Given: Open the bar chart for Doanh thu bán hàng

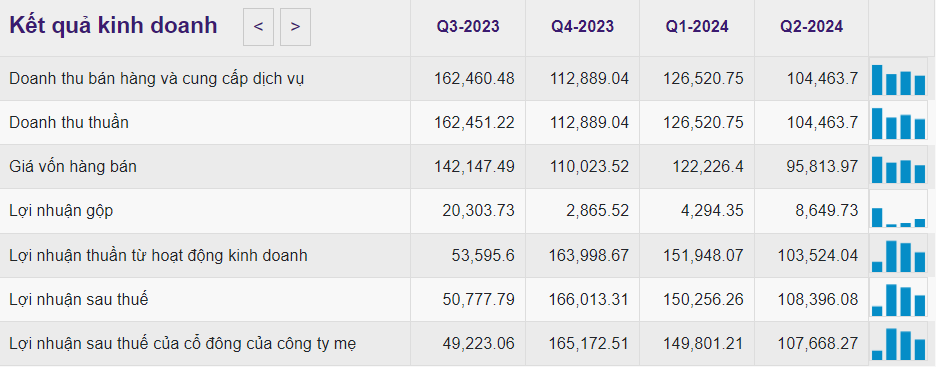Looking at the screenshot, I should (x=898, y=79).
